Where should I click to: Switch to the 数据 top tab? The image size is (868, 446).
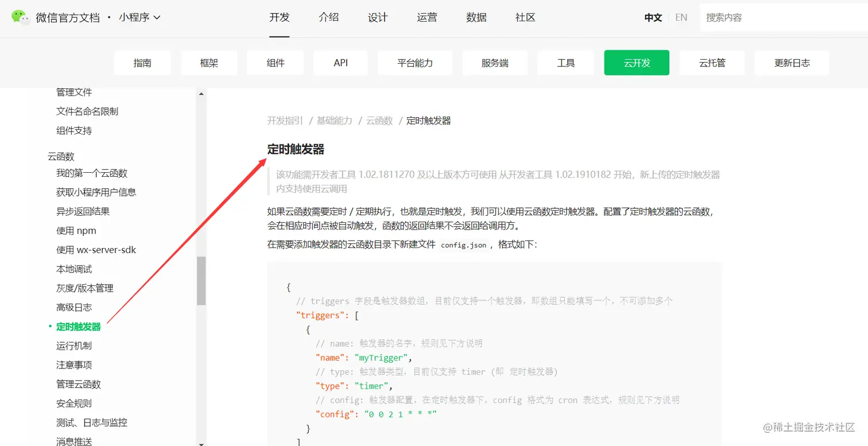tap(476, 17)
